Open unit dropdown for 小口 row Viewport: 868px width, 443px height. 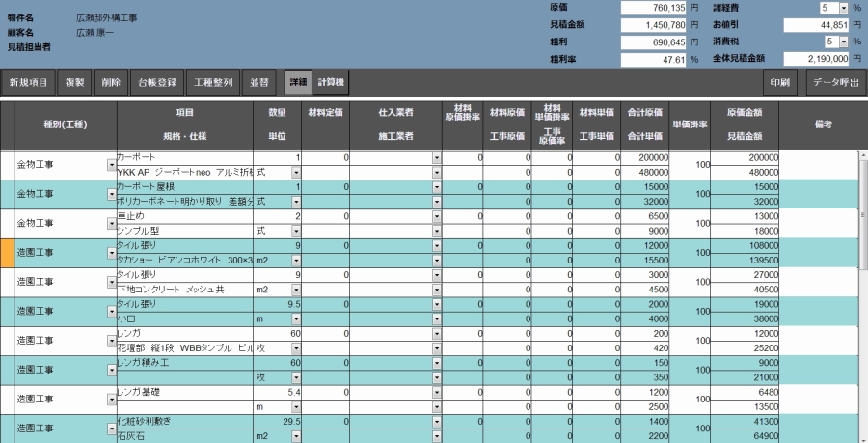(x=296, y=318)
